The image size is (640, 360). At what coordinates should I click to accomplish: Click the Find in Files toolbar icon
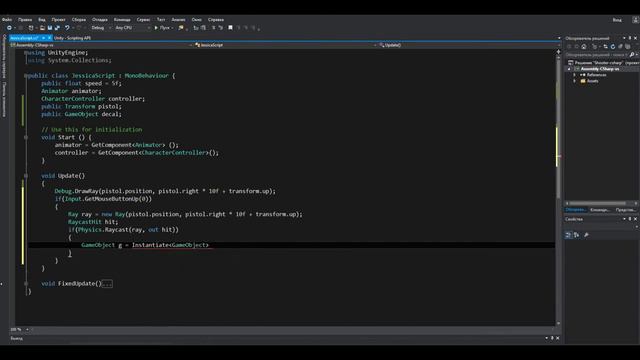pos(181,28)
